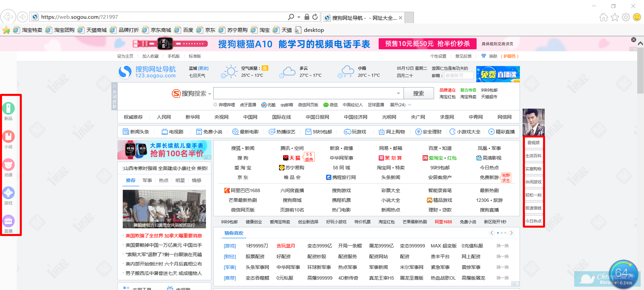Screen dimensions: 644x290
Task: Open 淘宝特卖 favorites bar bookmark
Action: [28, 30]
